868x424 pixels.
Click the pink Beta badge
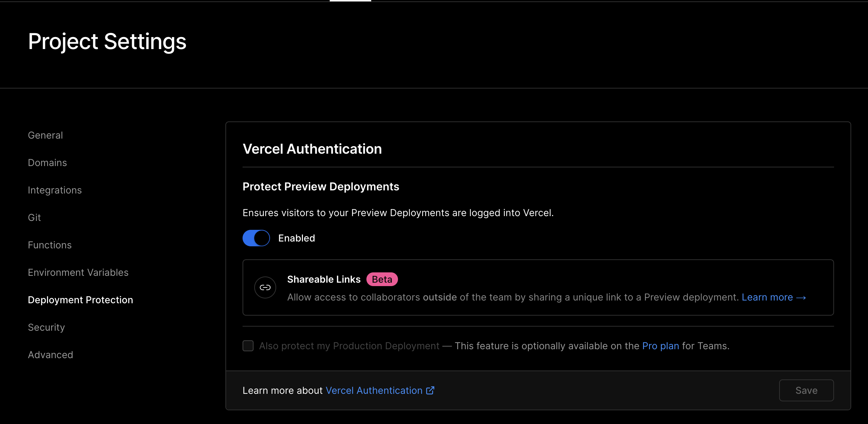click(382, 279)
